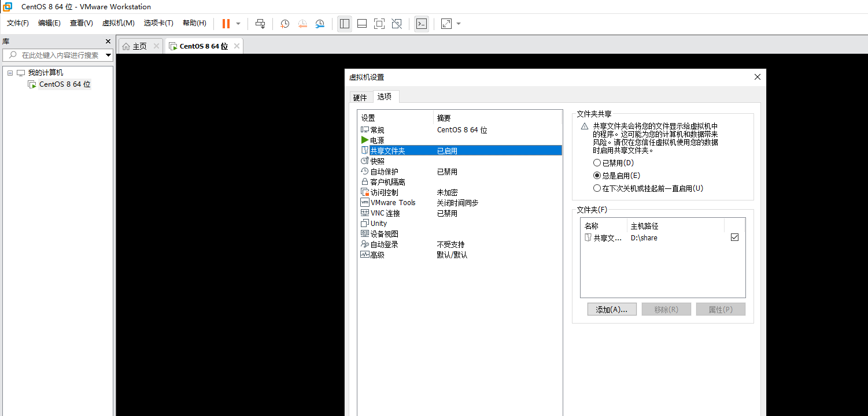Select the VNC 连接 settings row
Viewport: 868px width, 416px height.
click(x=460, y=213)
